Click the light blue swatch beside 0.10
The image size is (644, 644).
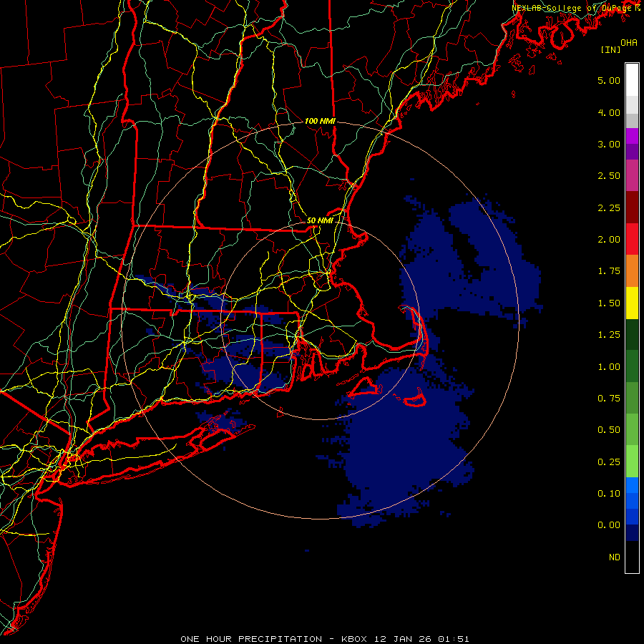click(x=632, y=485)
